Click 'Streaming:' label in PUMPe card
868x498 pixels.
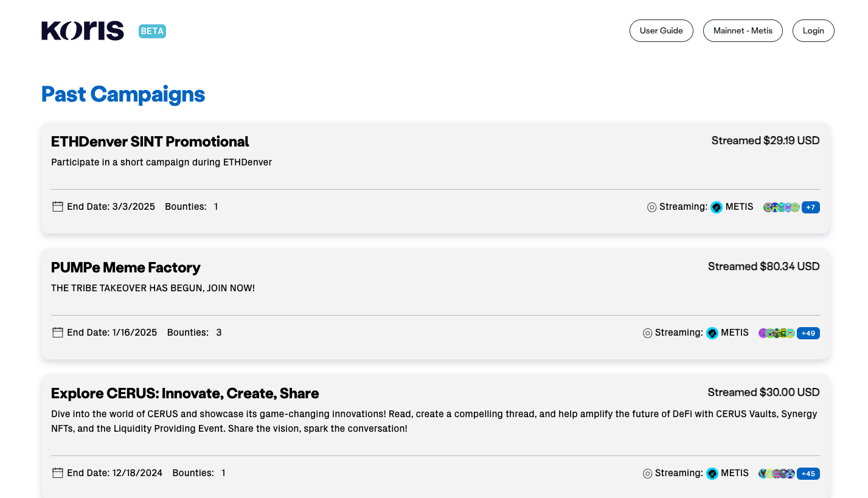(x=679, y=333)
